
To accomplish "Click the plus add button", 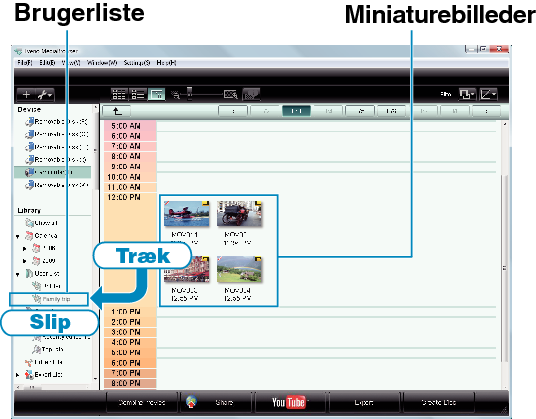I will coord(26,95).
